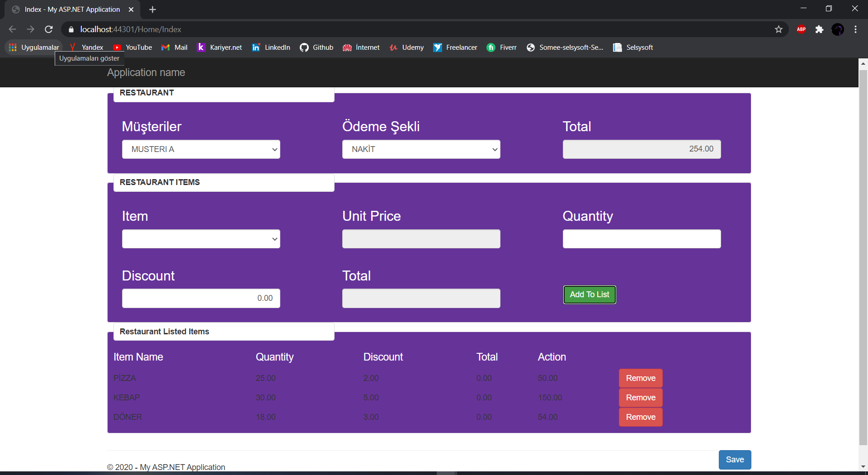Click the browser profile avatar
Image resolution: width=868 pixels, height=475 pixels.
(838, 29)
